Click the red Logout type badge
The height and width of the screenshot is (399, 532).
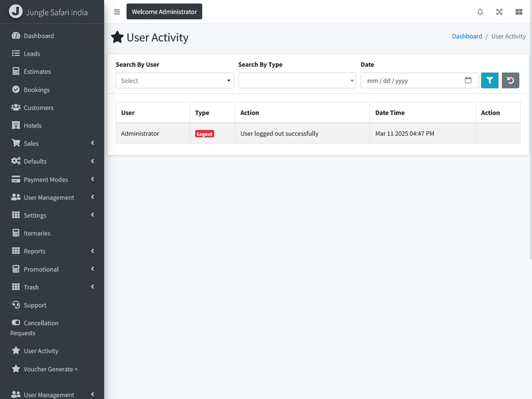204,134
